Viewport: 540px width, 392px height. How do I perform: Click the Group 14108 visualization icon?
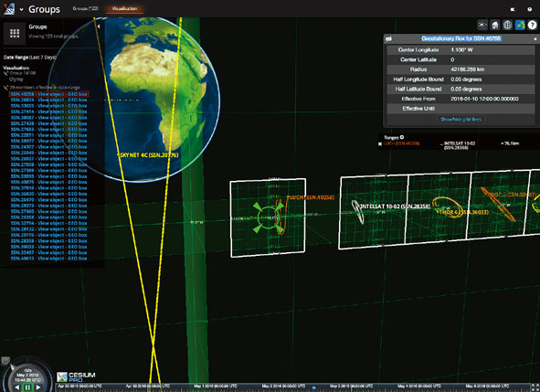tap(5, 73)
